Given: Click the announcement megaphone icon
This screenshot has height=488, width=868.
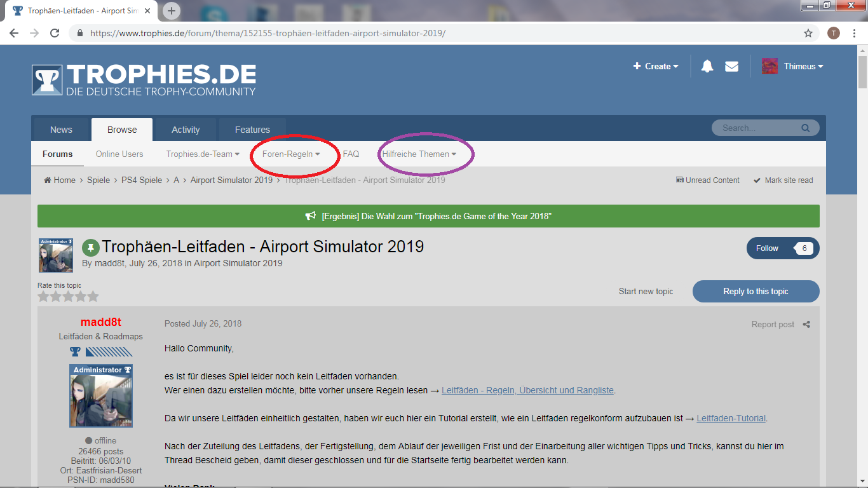Looking at the screenshot, I should pos(310,216).
